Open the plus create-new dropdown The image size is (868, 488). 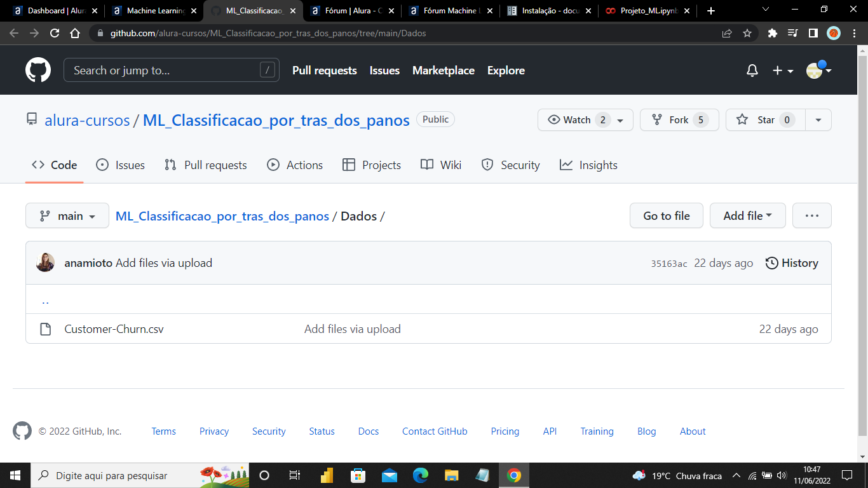783,71
